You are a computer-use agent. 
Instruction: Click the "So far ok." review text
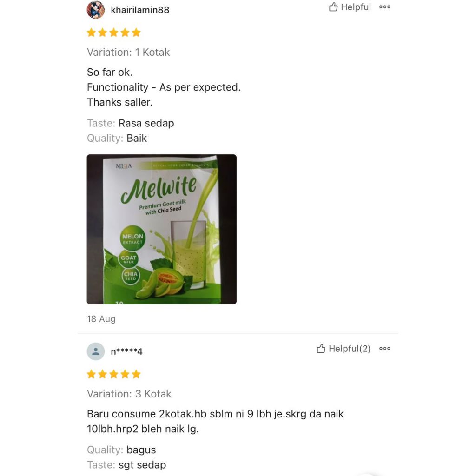click(x=110, y=72)
